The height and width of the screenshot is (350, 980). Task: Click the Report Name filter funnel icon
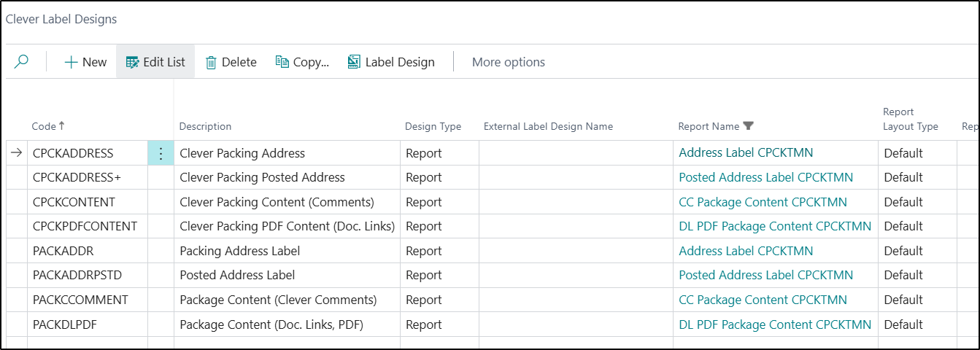tap(748, 126)
